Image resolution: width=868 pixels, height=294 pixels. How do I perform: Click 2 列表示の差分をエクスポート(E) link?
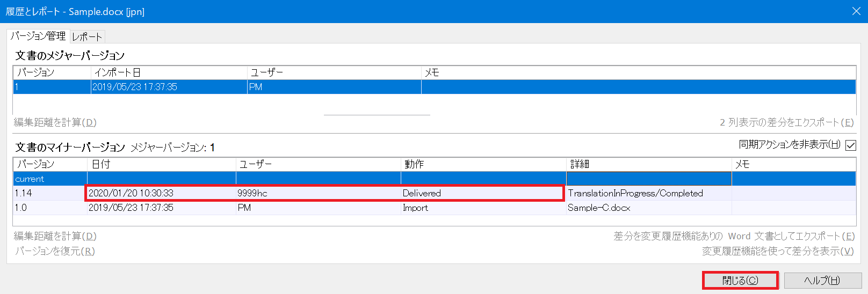tap(786, 122)
